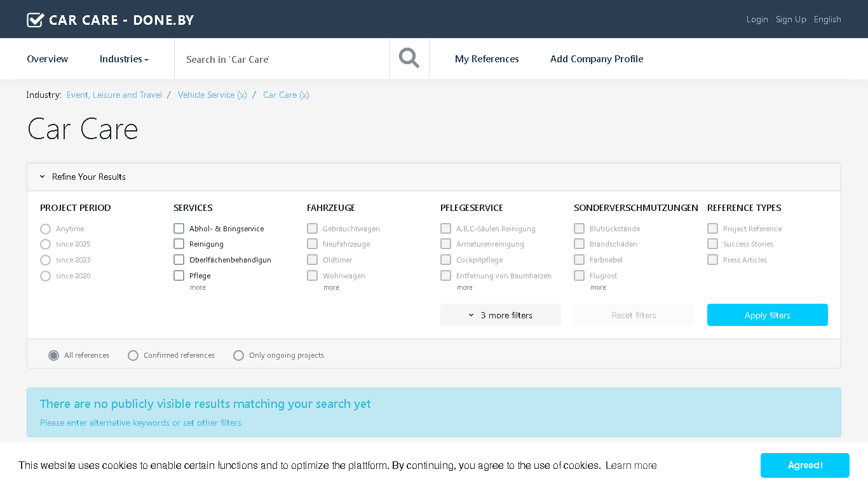Expand the 3 more filters section
Screen dimensions: 868x488
(501, 315)
